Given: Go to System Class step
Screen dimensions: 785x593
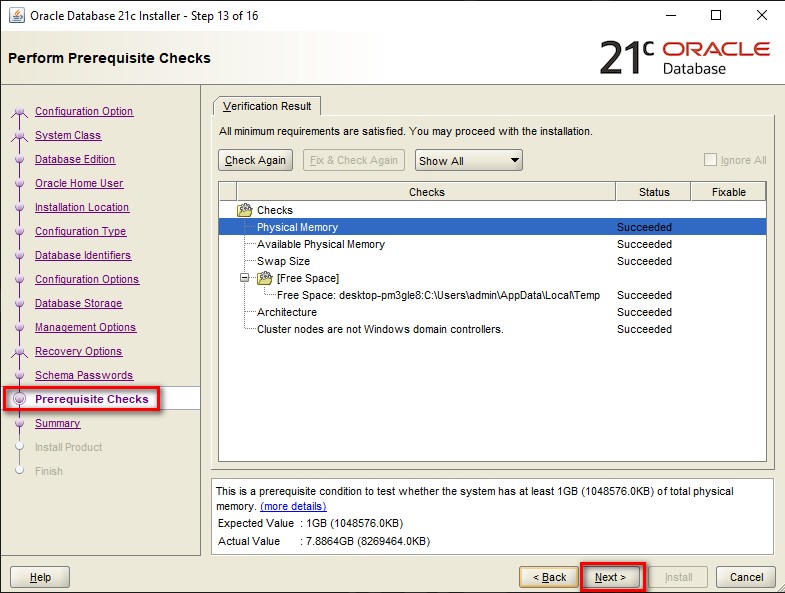Looking at the screenshot, I should (x=68, y=135).
